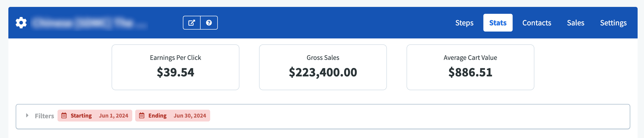Open the Settings tab

613,23
